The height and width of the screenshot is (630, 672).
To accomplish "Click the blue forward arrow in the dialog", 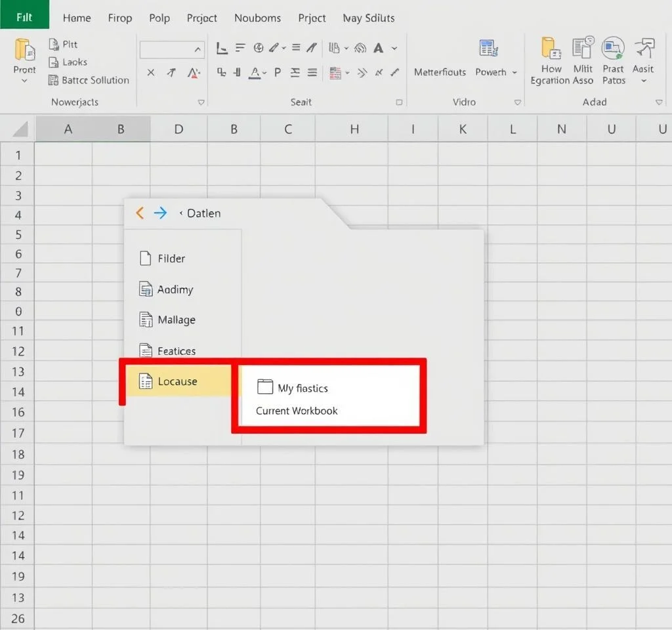I will click(x=160, y=213).
